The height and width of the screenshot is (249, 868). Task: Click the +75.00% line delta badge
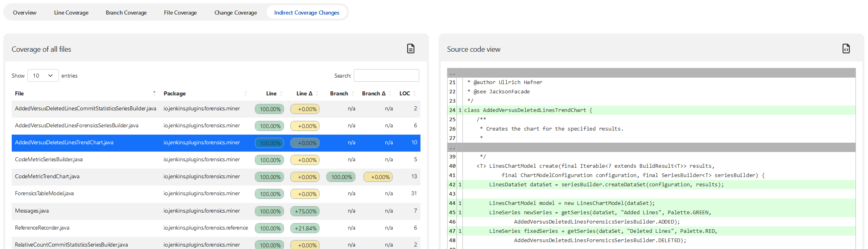point(305,211)
